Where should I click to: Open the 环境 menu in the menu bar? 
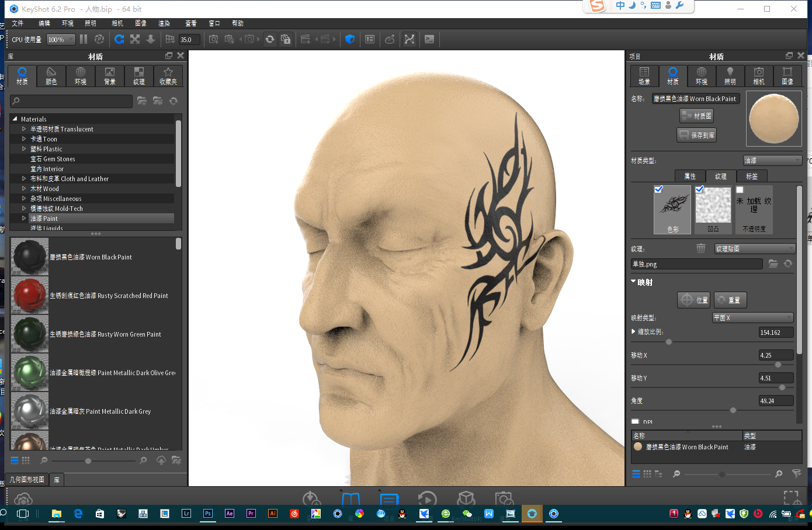point(67,23)
